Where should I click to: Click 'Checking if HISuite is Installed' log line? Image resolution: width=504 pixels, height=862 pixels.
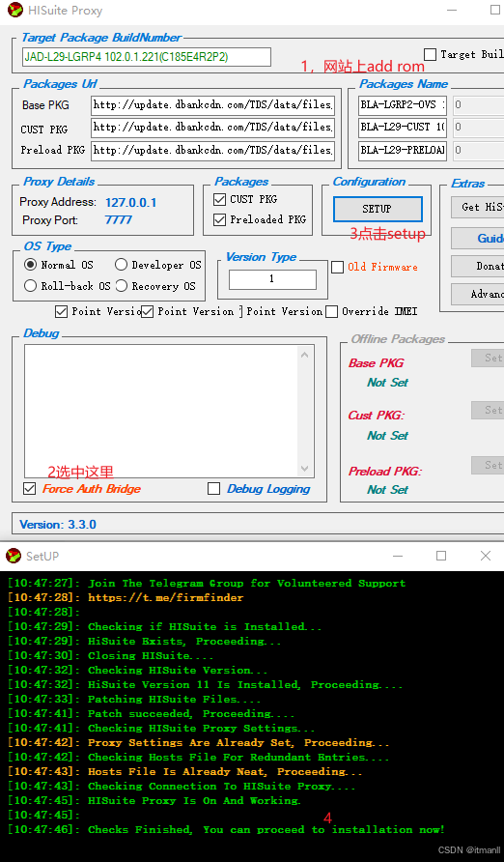point(205,627)
